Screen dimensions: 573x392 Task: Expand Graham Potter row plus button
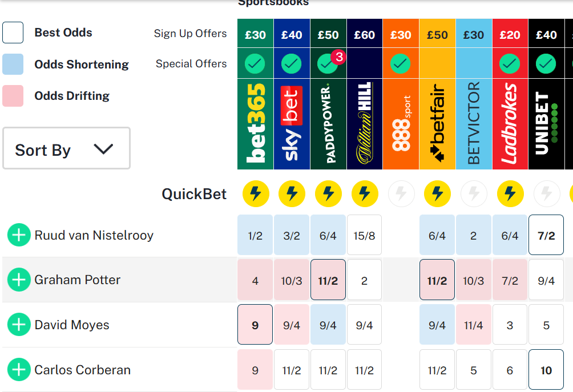click(x=19, y=280)
